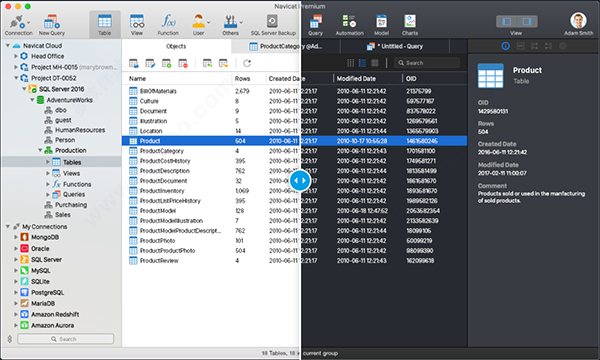The image size is (600, 360).
Task: Select the BillOfMaterials table row
Action: pos(294,91)
